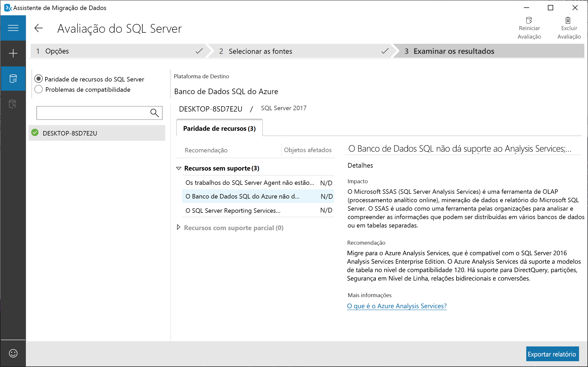
Task: Click N/D value in SQL Server Agent row
Action: pyautogui.click(x=326, y=183)
